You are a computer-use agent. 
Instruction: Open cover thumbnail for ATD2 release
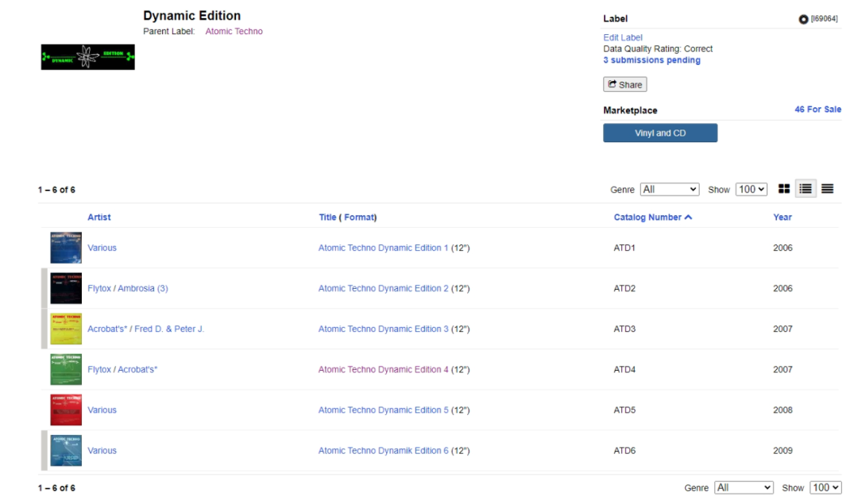click(x=66, y=288)
